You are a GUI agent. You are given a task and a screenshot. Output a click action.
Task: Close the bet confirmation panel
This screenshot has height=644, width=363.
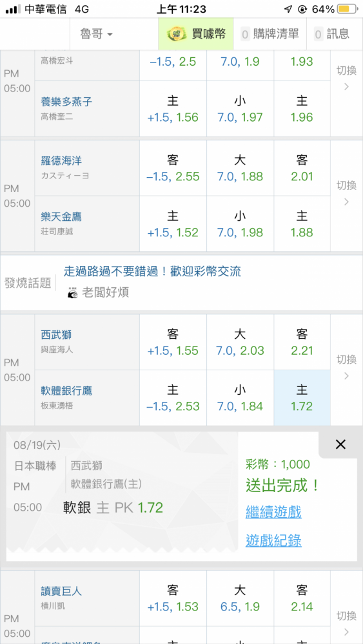340,444
